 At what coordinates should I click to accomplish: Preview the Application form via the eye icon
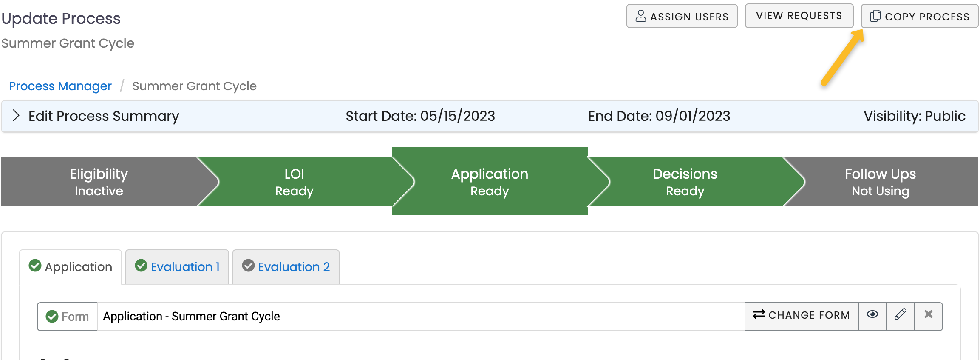(872, 315)
